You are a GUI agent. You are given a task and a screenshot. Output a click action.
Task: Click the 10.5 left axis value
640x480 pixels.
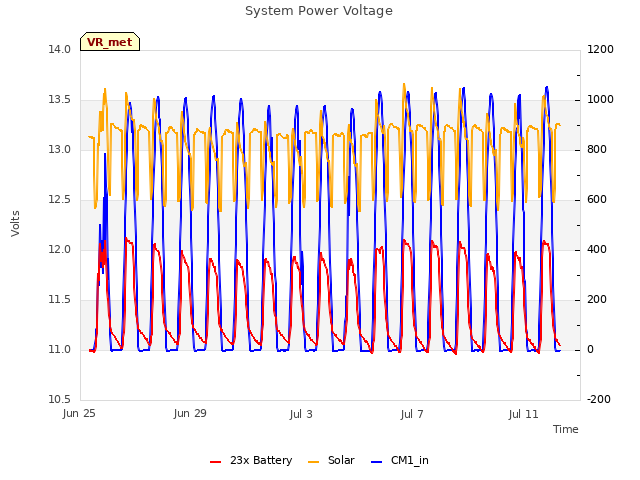(x=60, y=399)
